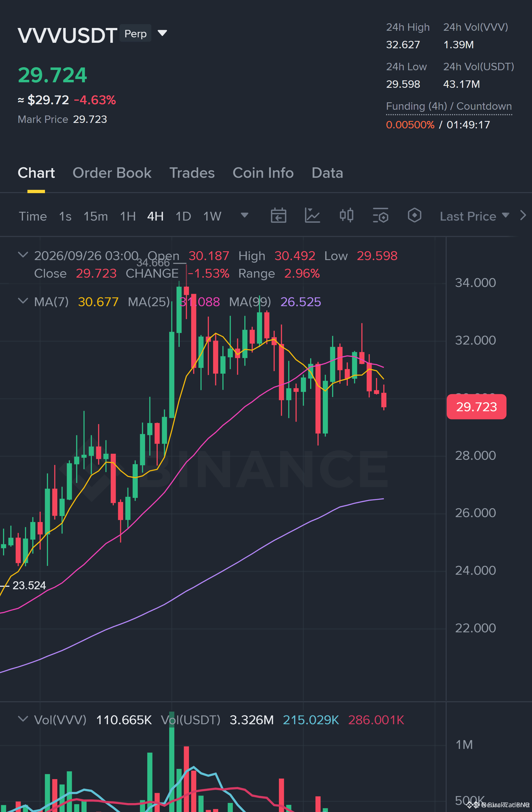Click the Funding (4h) / Countdown label

click(449, 106)
